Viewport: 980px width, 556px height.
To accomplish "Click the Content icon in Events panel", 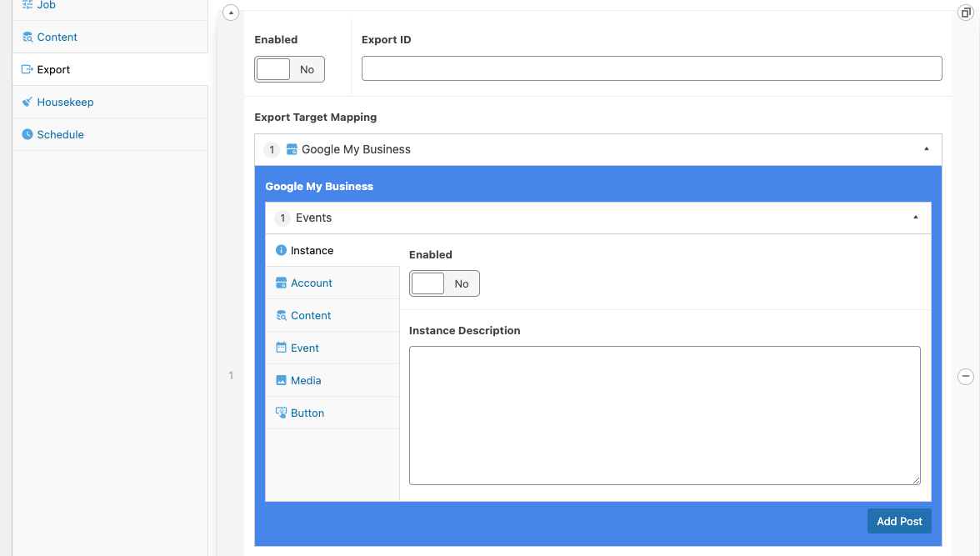I will [282, 315].
